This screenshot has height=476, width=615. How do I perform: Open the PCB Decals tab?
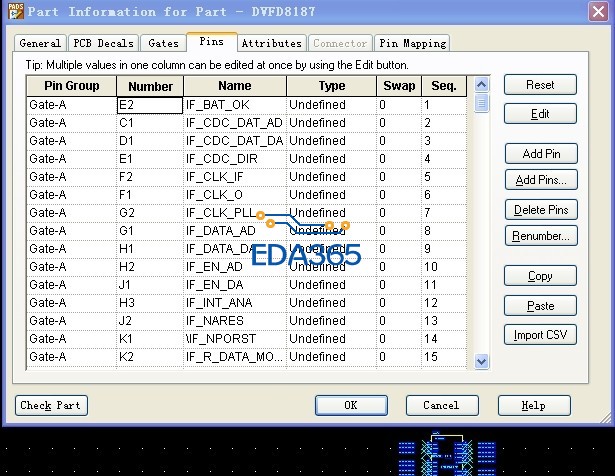104,43
